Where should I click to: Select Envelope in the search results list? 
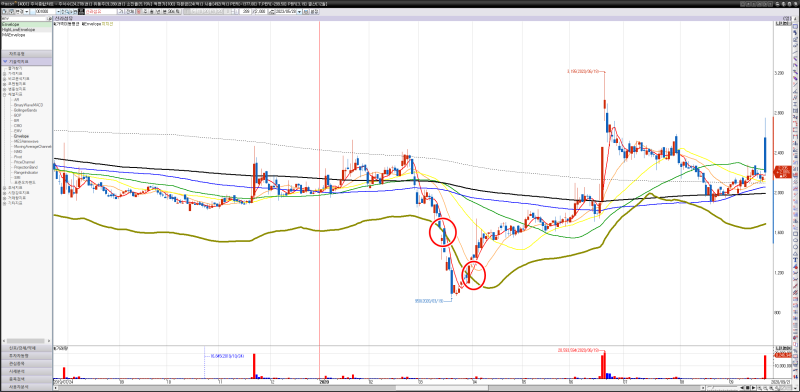point(26,24)
